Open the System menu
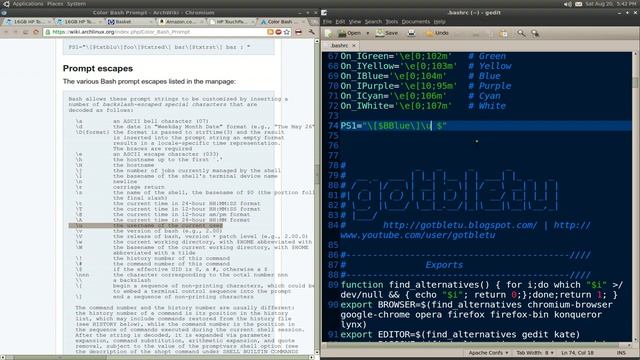 pyautogui.click(x=76, y=4)
